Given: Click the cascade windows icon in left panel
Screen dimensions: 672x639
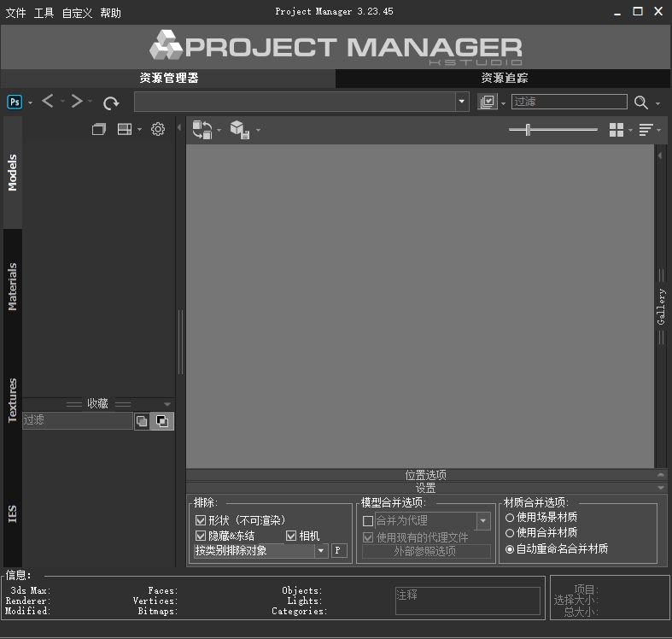Looking at the screenshot, I should (x=99, y=129).
